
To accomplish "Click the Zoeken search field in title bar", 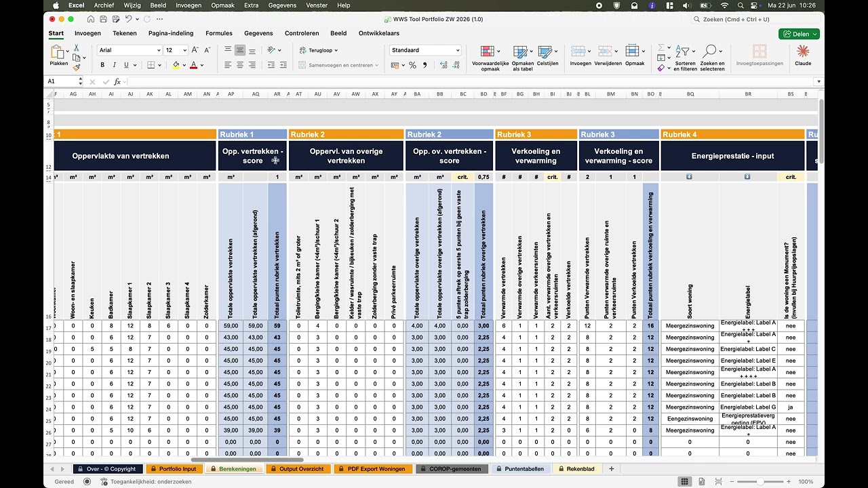I will 754,19.
